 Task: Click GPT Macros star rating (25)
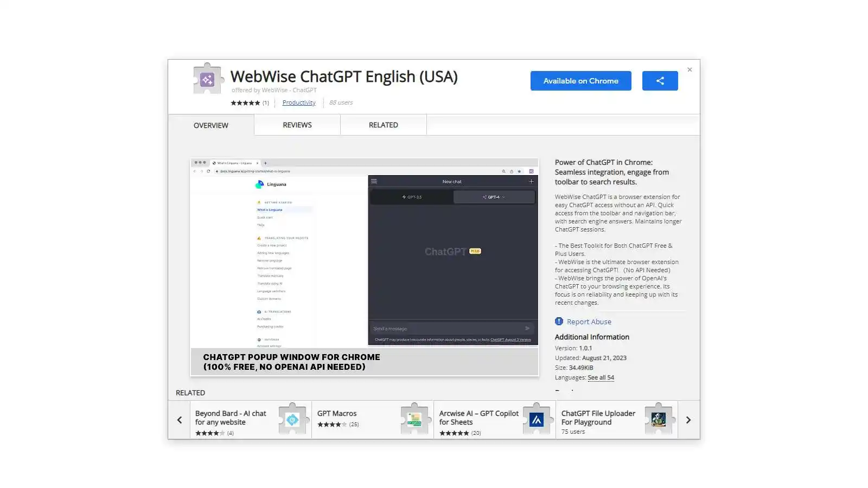[338, 425]
